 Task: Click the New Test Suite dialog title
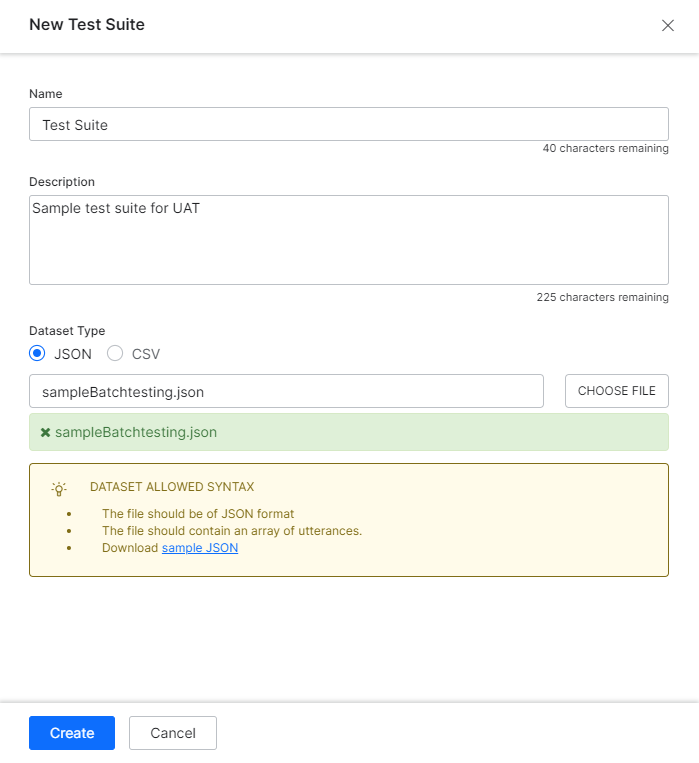[x=87, y=25]
